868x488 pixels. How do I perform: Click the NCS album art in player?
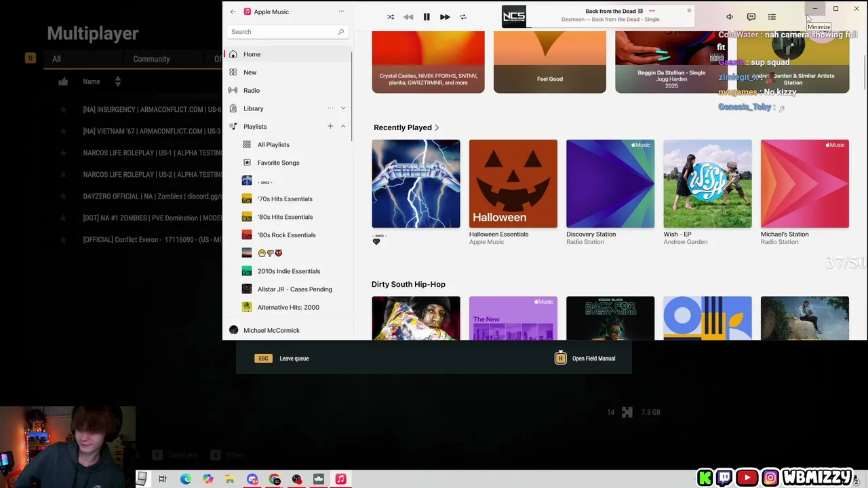(514, 16)
